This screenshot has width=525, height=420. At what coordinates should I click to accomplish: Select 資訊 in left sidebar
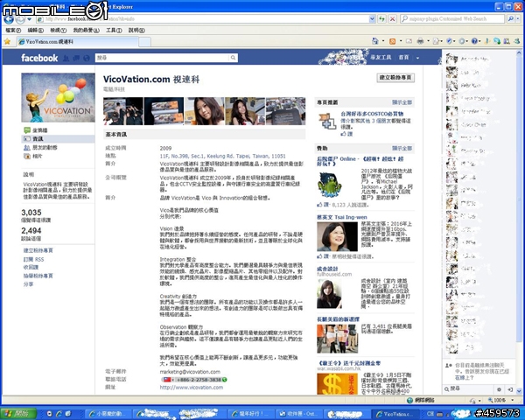[59, 138]
